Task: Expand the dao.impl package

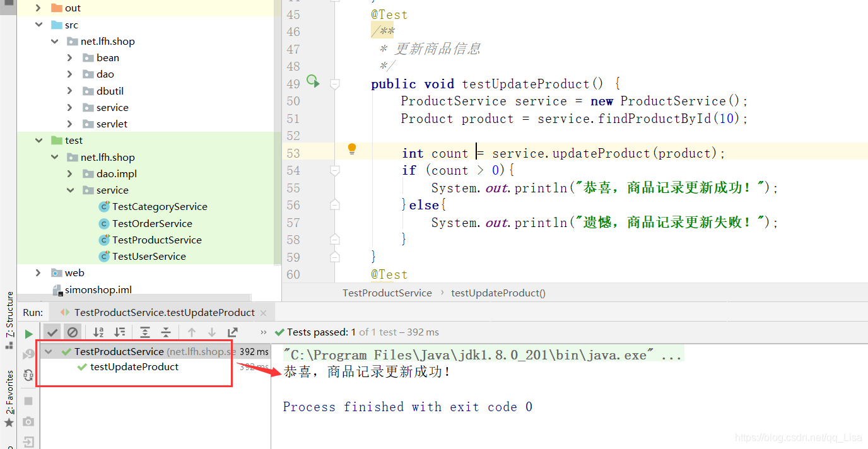Action: pyautogui.click(x=70, y=173)
